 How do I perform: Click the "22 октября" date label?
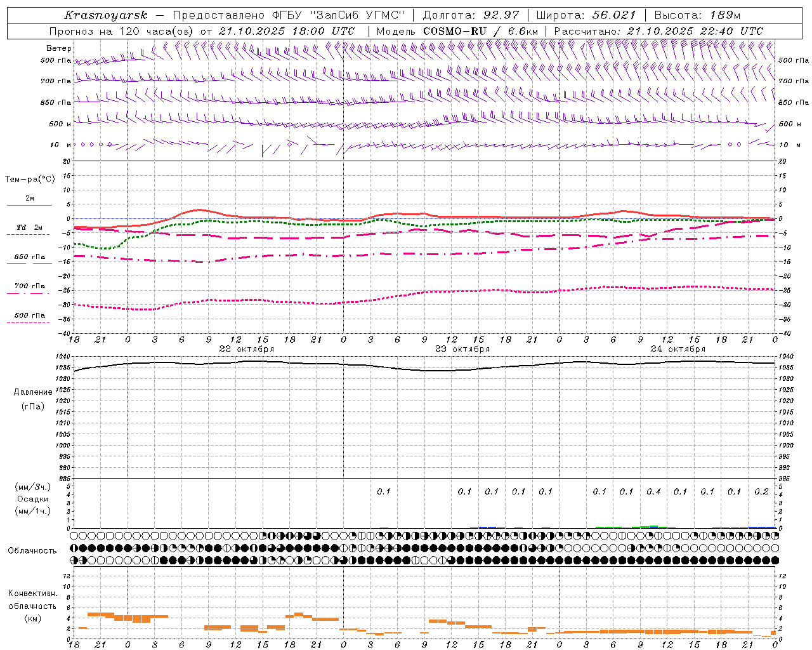[x=247, y=348]
